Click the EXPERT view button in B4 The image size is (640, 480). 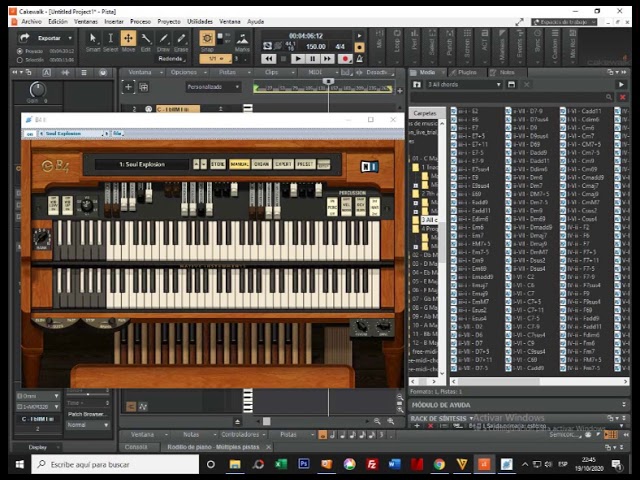pos(283,164)
